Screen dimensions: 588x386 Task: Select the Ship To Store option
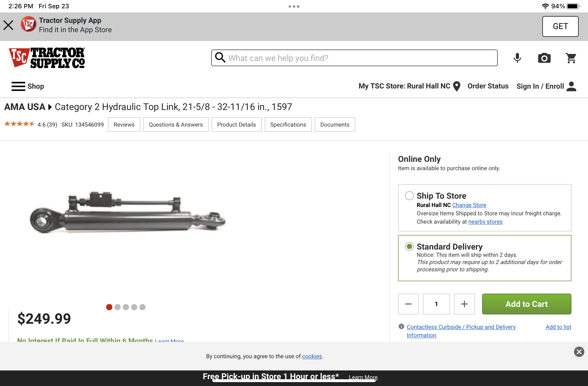409,196
